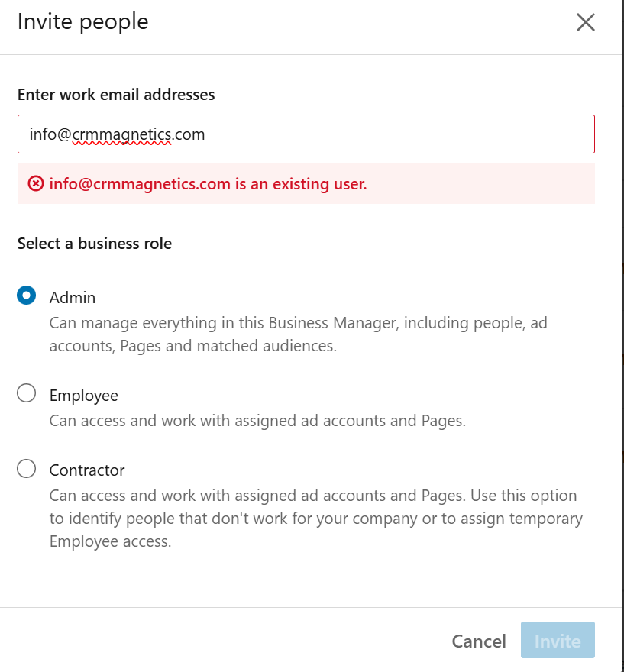Image resolution: width=624 pixels, height=672 pixels.
Task: Click the Admin role description text
Action: [x=298, y=334]
